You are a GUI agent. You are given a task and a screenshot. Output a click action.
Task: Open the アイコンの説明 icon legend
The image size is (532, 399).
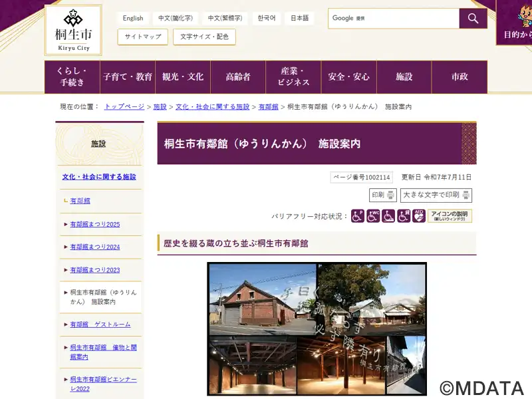pos(450,216)
